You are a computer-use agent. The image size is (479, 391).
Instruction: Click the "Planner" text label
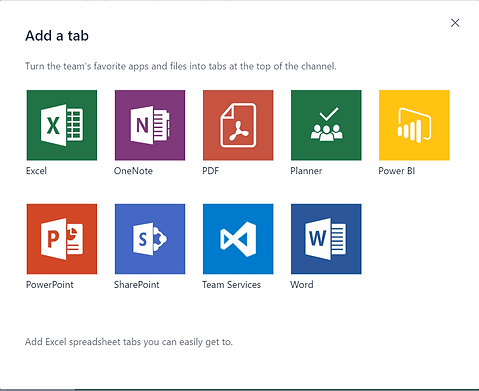pyautogui.click(x=306, y=171)
